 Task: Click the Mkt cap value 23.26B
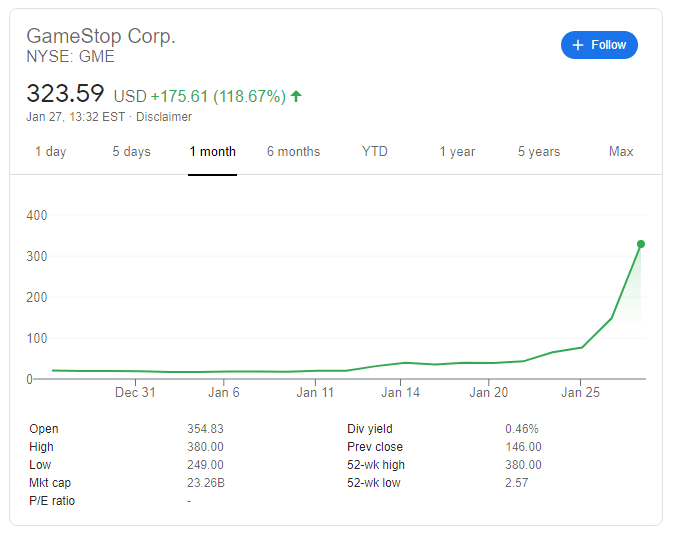[x=206, y=483]
